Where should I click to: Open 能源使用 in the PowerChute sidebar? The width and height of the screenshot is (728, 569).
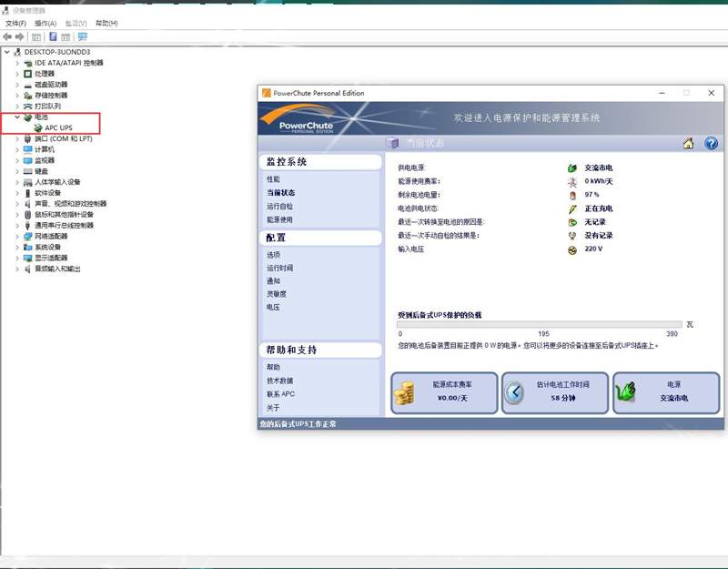click(x=280, y=219)
